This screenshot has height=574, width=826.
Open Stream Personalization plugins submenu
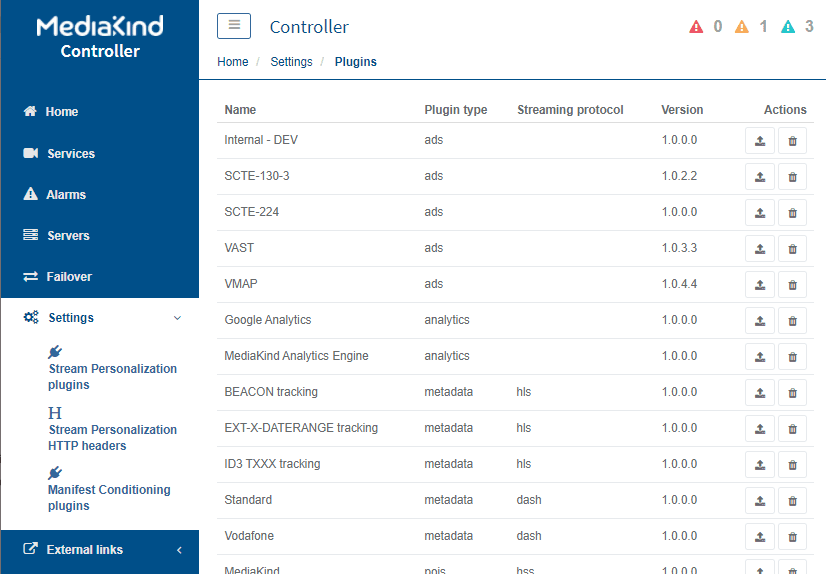coord(112,369)
